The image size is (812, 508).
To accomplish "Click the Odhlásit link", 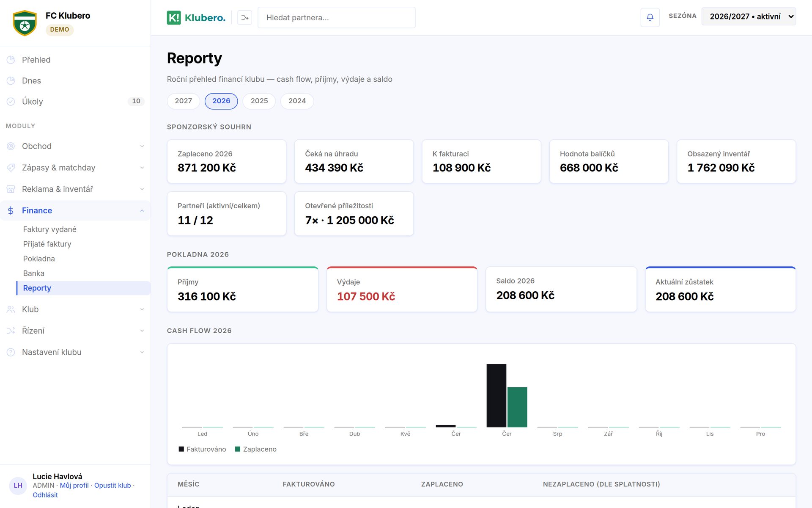I will [x=45, y=495].
